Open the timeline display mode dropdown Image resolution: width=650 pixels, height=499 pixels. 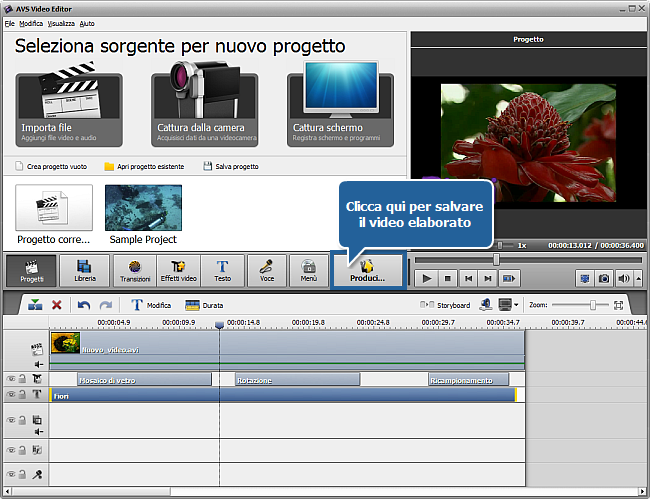pyautogui.click(x=508, y=305)
